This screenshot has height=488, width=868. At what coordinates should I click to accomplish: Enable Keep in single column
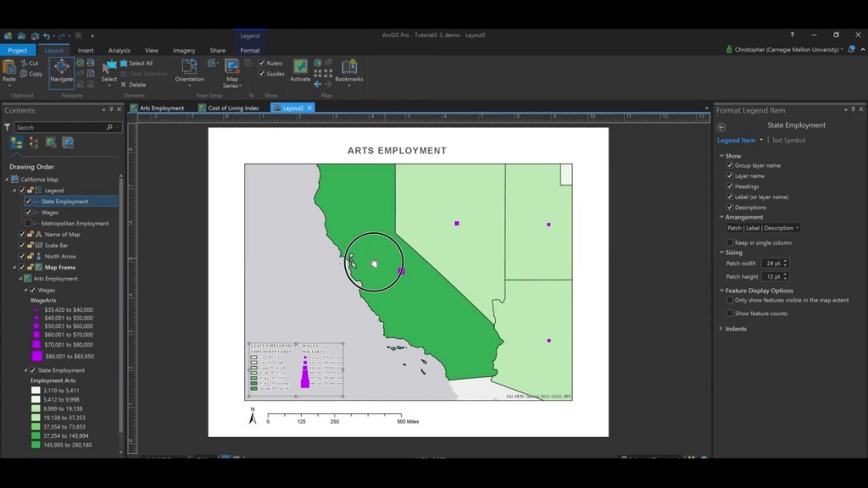tap(729, 242)
